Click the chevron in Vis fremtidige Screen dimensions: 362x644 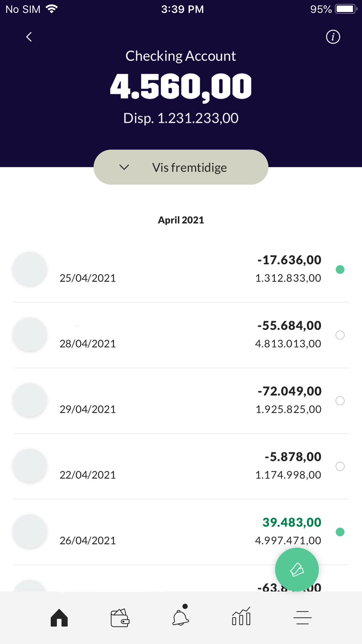coord(124,167)
